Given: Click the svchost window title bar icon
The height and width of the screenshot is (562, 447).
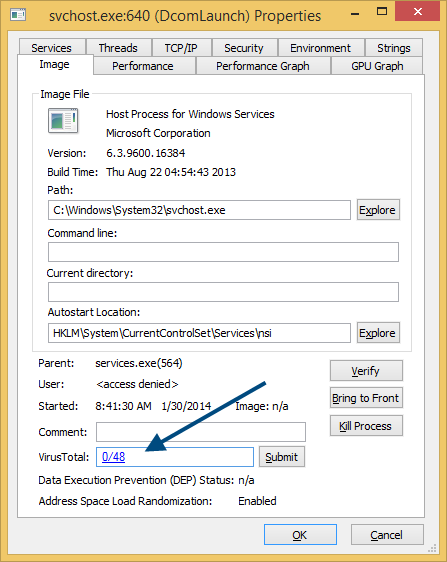Looking at the screenshot, I should click(x=18, y=15).
